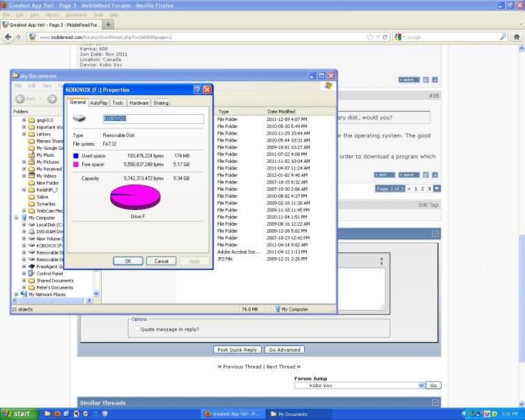
Task: Click Edit Tags link on forum page
Action: (x=429, y=205)
